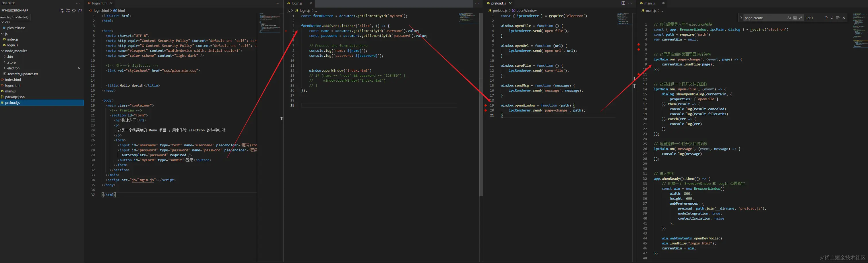
Task: Click the js folder breadcrumb in login.js editor
Action: coord(288,10)
